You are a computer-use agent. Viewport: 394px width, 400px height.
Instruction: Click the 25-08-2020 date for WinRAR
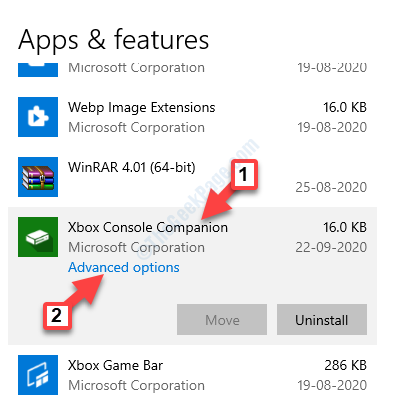(x=331, y=187)
